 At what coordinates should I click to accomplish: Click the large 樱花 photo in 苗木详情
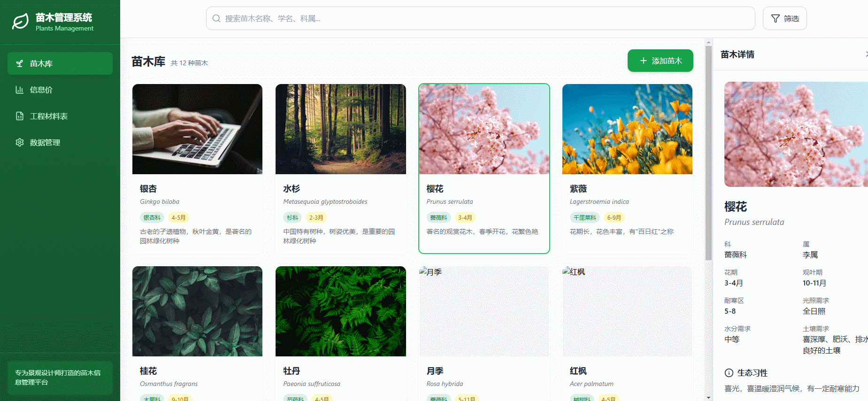pos(796,134)
